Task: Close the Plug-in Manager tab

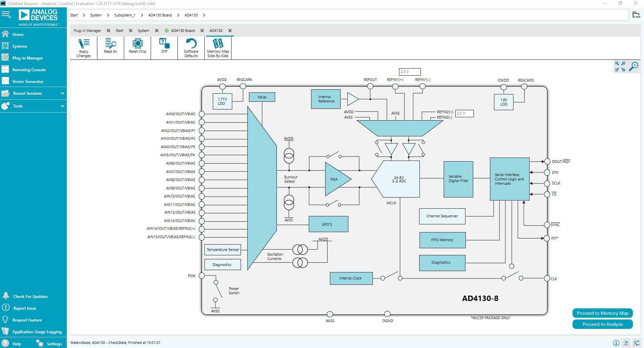Action: (108, 31)
